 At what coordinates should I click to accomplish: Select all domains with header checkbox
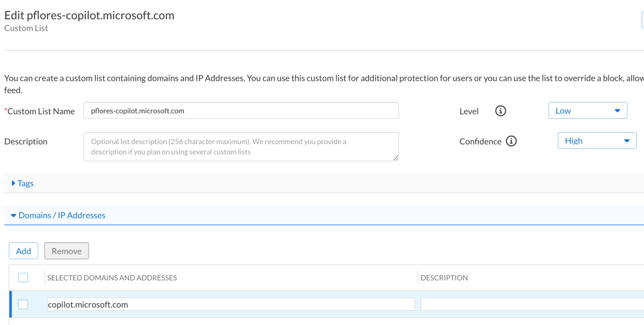[x=23, y=278]
